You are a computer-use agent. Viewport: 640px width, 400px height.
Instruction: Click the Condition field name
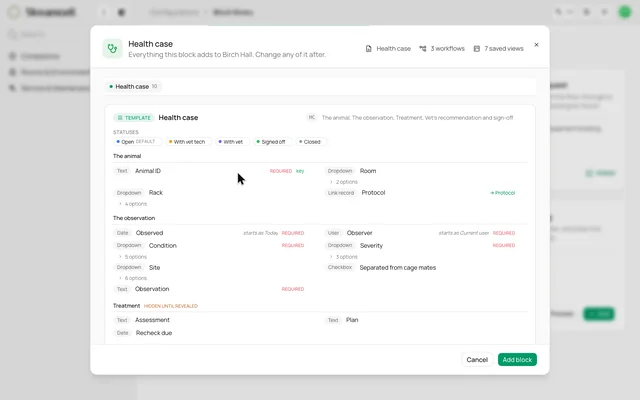pos(162,246)
